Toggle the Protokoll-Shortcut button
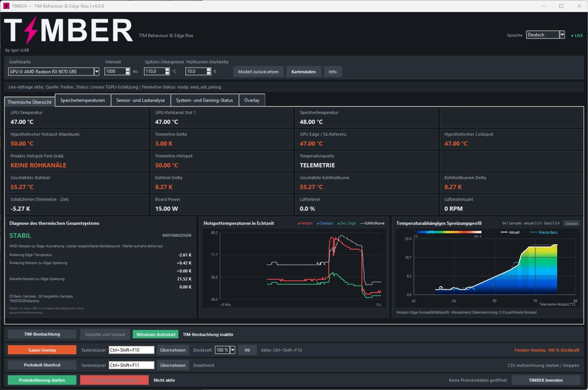588x390 pixels. [42, 365]
